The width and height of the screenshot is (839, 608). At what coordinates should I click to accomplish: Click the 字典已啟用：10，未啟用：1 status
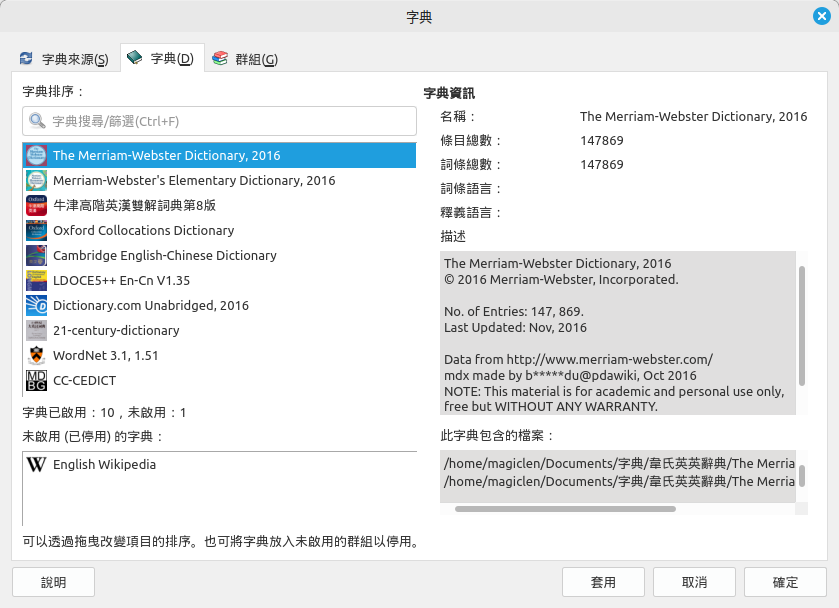click(104, 413)
